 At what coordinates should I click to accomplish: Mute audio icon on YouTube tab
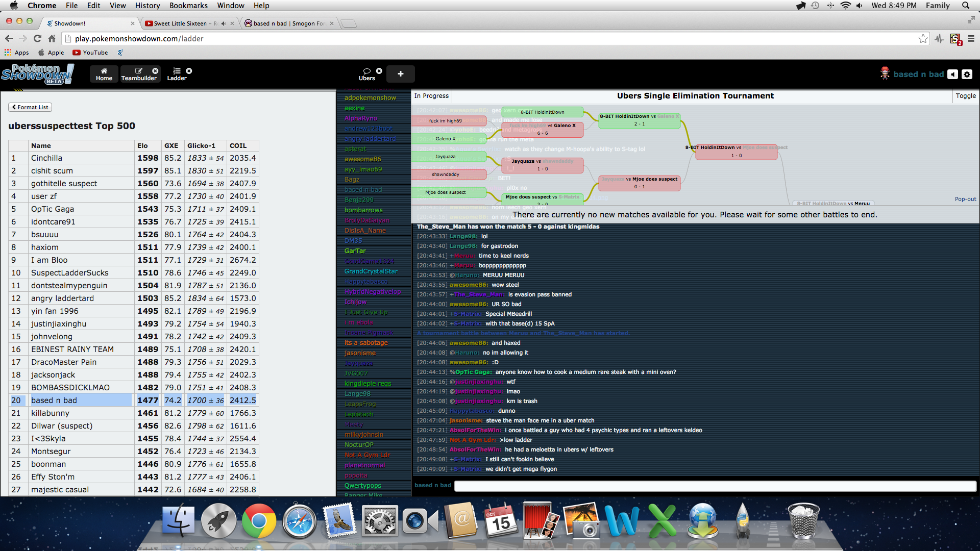[224, 23]
